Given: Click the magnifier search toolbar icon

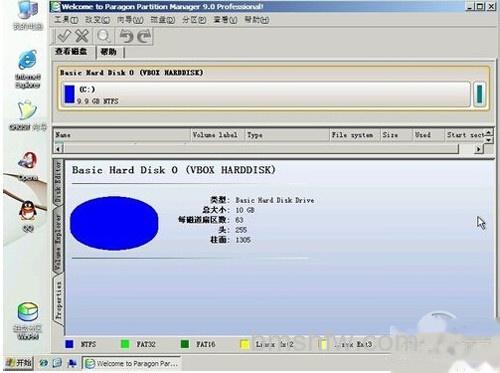Looking at the screenshot, I should (x=104, y=36).
